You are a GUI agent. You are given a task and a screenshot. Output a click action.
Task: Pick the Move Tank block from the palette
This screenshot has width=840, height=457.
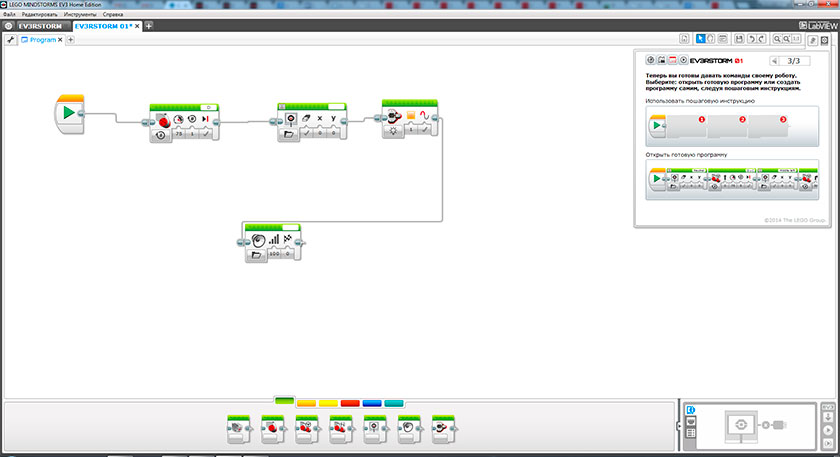[x=341, y=429]
